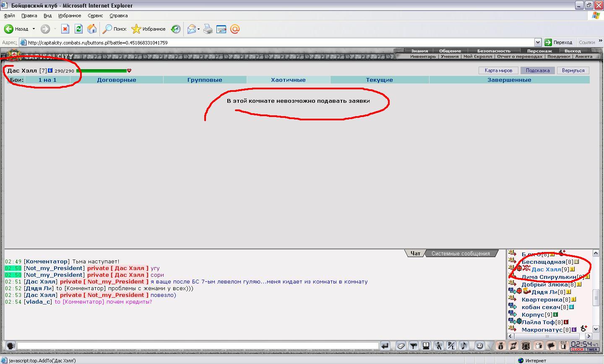Click the eraser clear chat icon
This screenshot has width=604, height=364.
(401, 346)
